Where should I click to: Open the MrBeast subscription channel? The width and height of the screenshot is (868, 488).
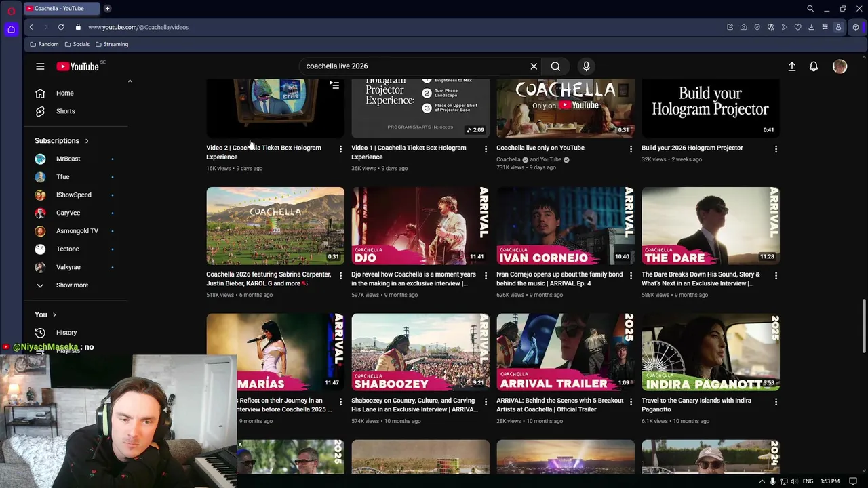(68, 159)
